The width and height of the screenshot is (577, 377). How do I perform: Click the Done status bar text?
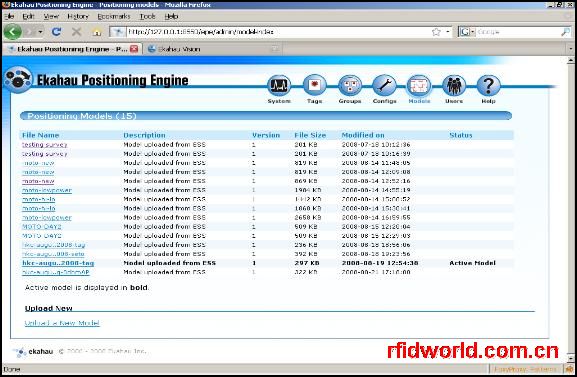click(x=12, y=369)
